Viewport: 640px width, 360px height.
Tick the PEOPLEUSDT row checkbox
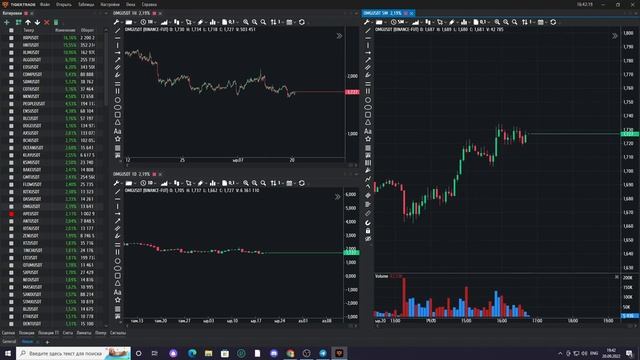[x=11, y=104]
